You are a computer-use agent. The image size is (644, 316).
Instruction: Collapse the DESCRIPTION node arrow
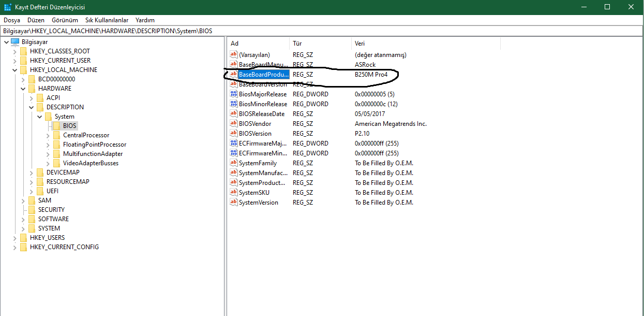pos(31,107)
